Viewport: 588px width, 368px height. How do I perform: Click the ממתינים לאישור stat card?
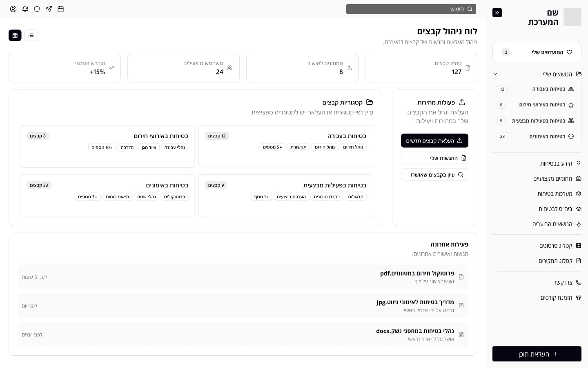[302, 68]
